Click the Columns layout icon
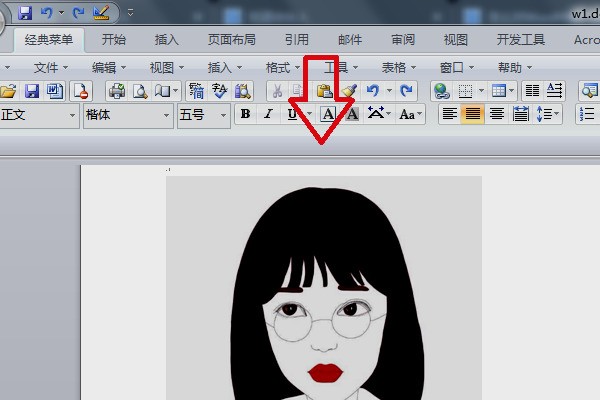 click(532, 91)
